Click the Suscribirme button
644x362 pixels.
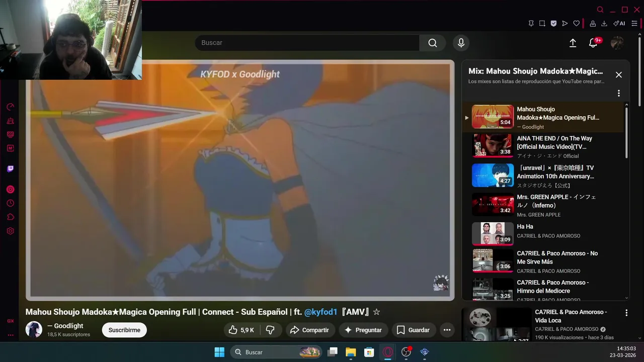coord(124,330)
